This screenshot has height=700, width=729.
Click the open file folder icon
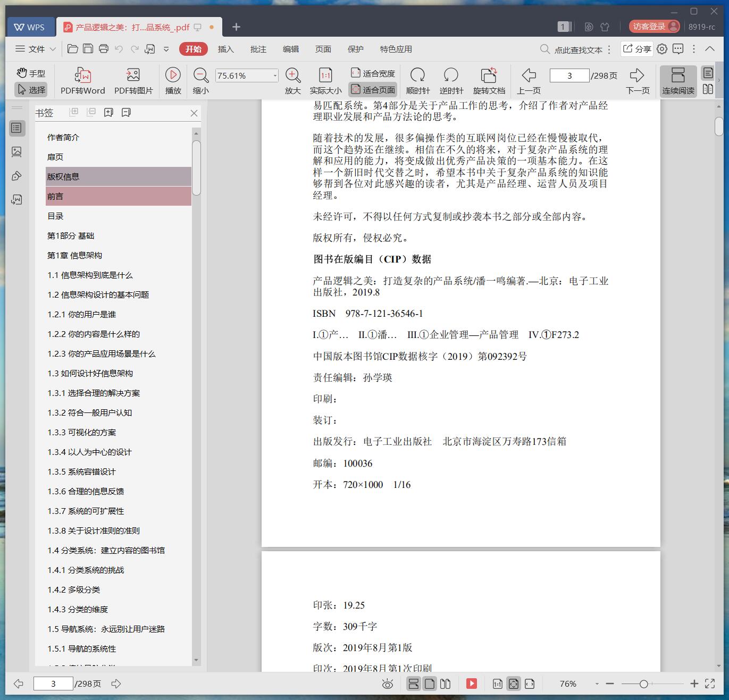(73, 49)
